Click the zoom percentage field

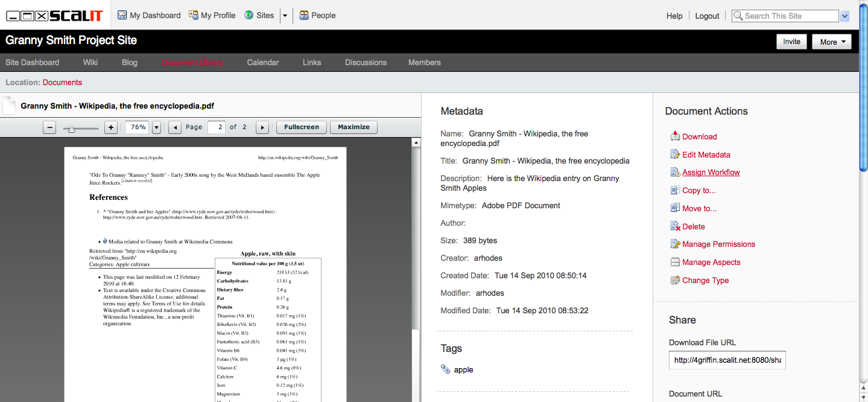tap(138, 127)
